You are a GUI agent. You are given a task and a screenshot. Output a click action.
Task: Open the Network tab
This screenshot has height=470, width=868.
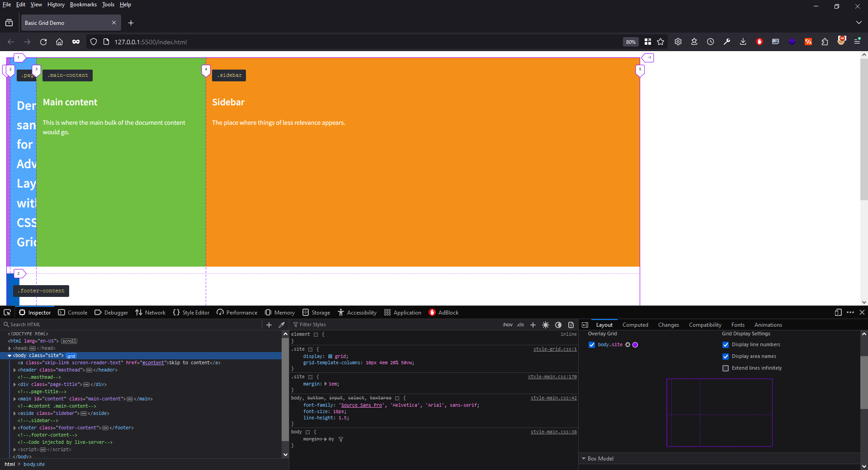click(x=150, y=312)
